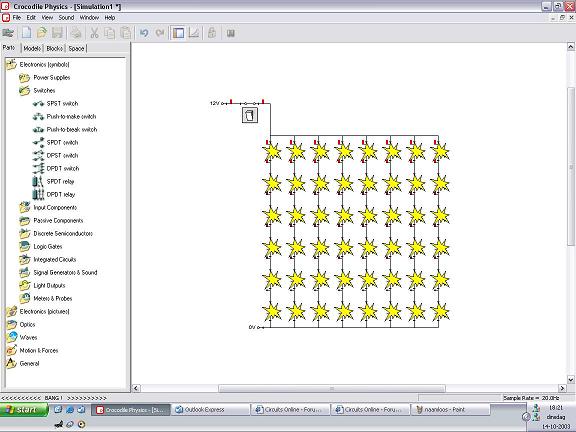Click the horizontal scrollbar right arrow

pyautogui.click(x=562, y=388)
